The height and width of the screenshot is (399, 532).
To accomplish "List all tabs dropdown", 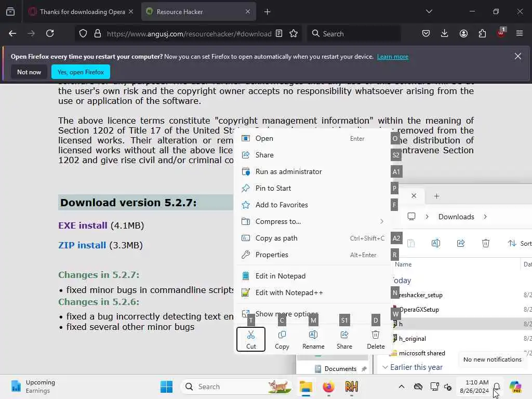I will pos(429,11).
